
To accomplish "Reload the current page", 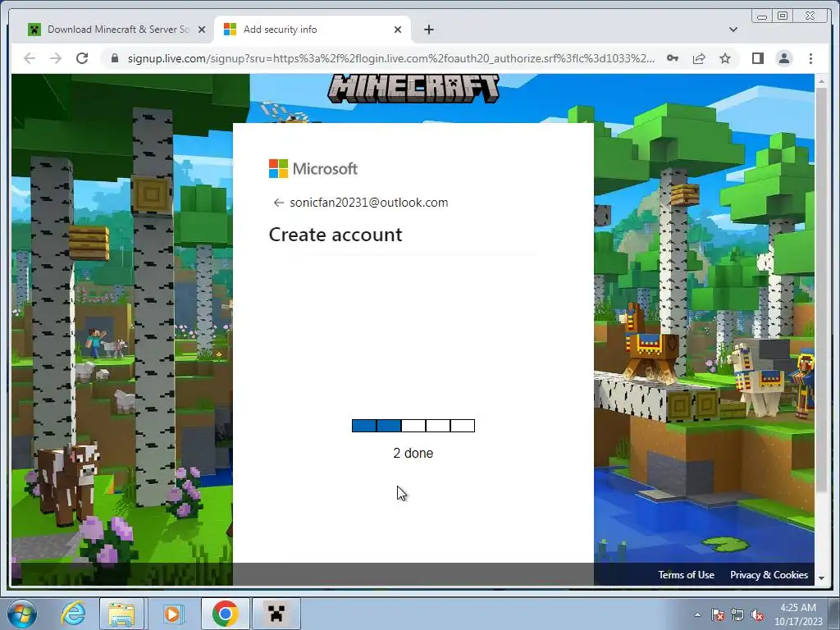I will coord(82,58).
